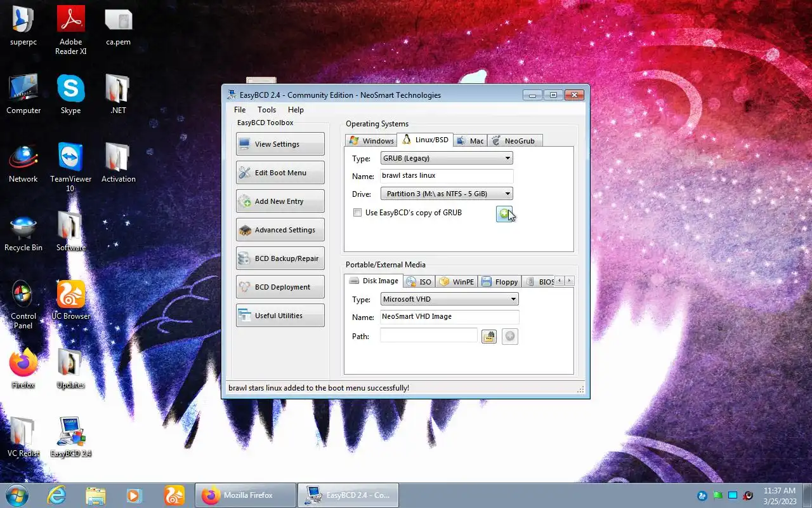Select the Skype desktop icon

71,95
